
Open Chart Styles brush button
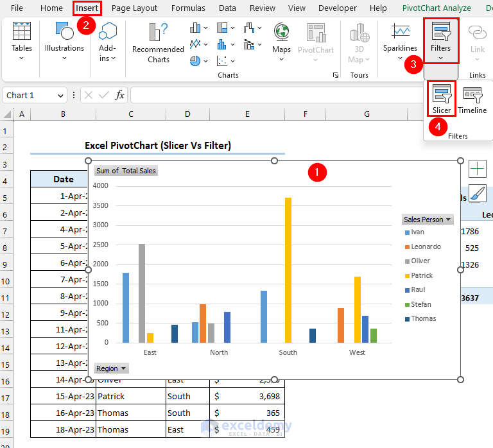[x=478, y=193]
